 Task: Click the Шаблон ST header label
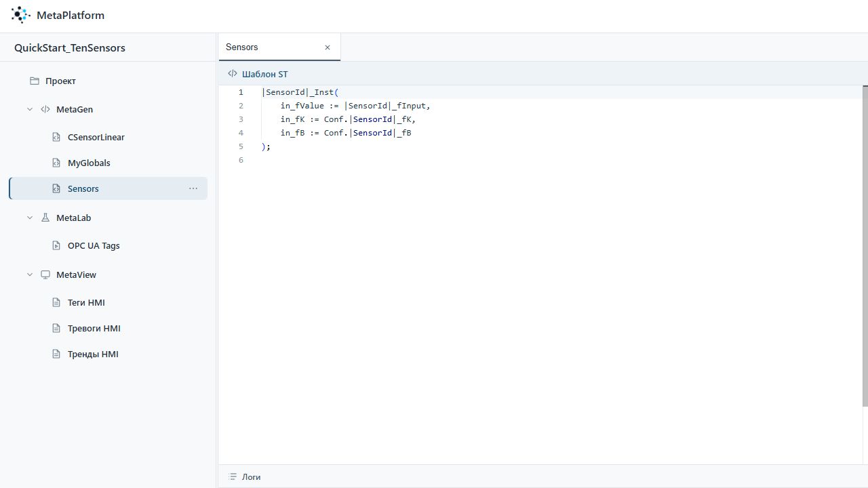[264, 74]
